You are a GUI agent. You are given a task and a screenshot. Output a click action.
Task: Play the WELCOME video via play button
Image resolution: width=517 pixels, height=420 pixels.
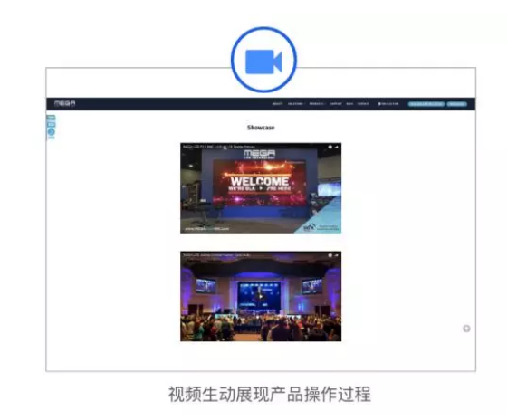pyautogui.click(x=261, y=188)
